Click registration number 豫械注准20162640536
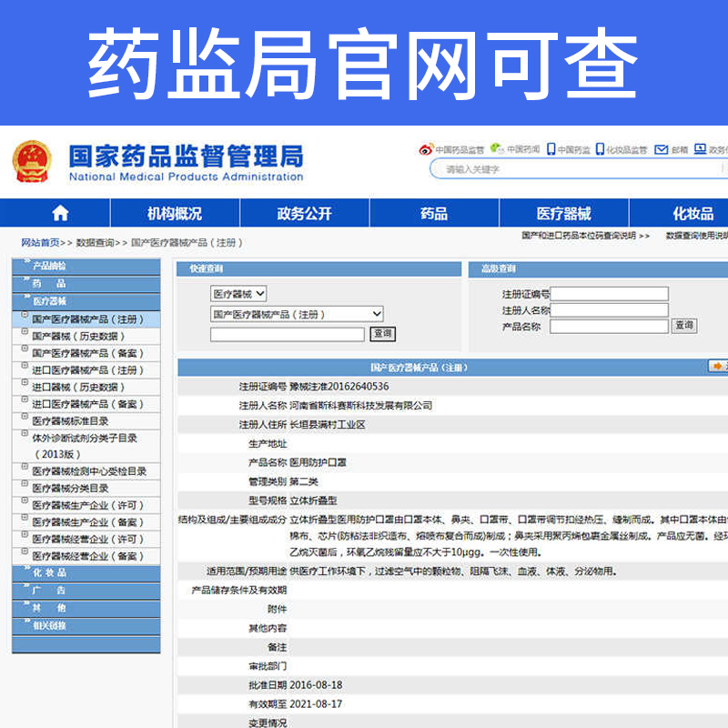728x728 pixels. click(339, 386)
